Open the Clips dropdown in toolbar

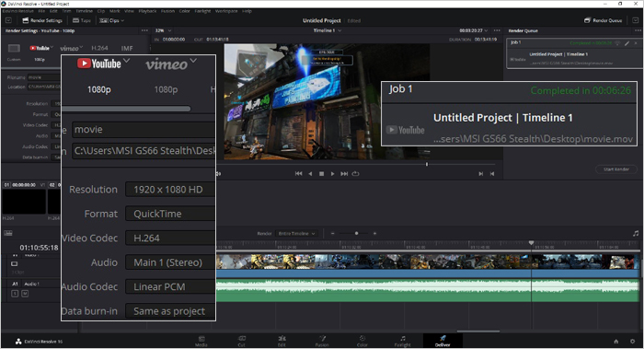click(x=111, y=20)
